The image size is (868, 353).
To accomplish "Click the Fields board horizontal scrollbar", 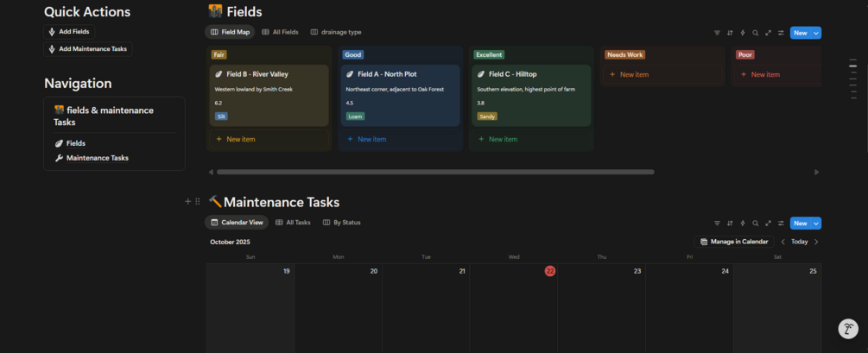I will 432,172.
